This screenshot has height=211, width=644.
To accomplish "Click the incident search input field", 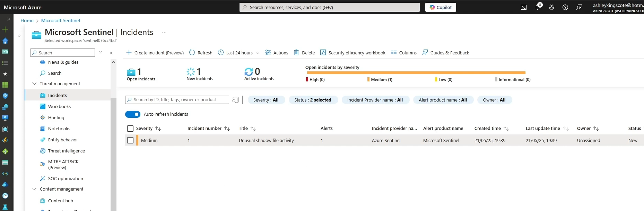I will tap(177, 100).
